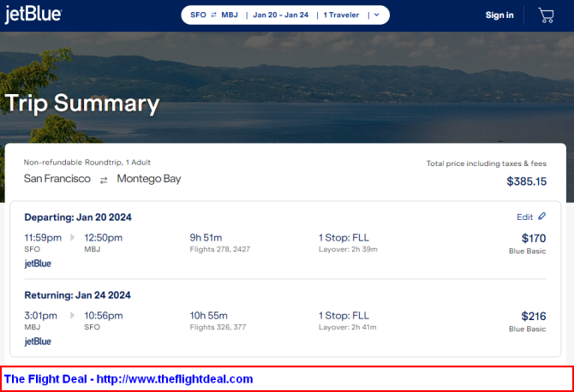The height and width of the screenshot is (392, 574).
Task: Click the Blue Basic label under $170
Action: click(527, 251)
